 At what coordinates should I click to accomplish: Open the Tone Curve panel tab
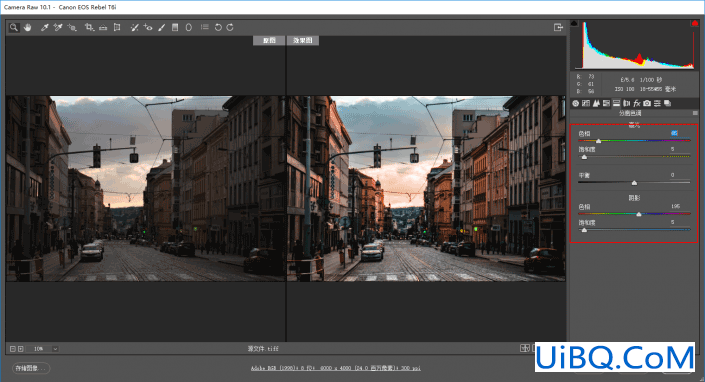586,103
